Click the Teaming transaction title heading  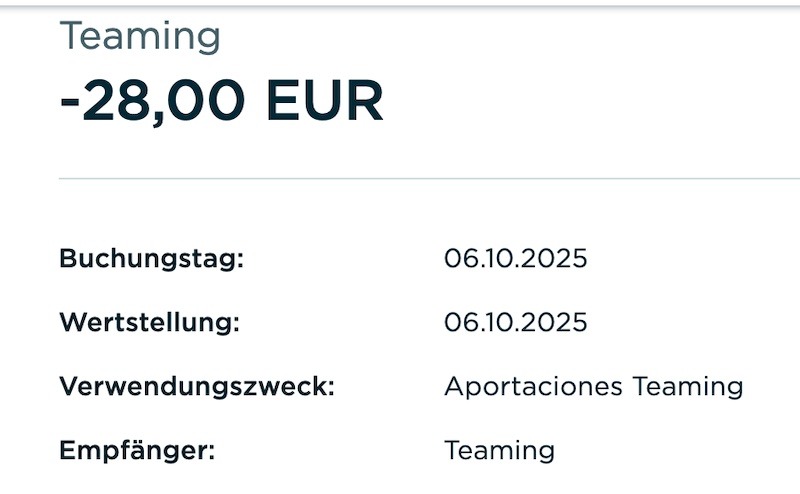coord(140,37)
